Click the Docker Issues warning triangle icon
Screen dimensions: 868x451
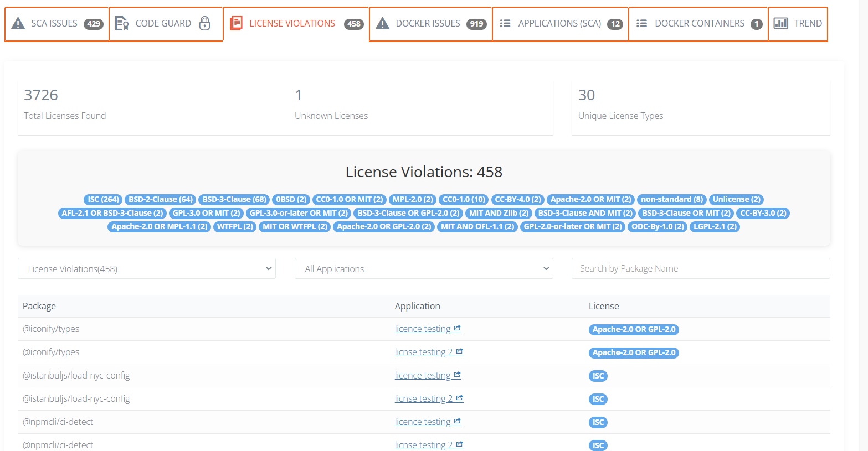tap(382, 23)
